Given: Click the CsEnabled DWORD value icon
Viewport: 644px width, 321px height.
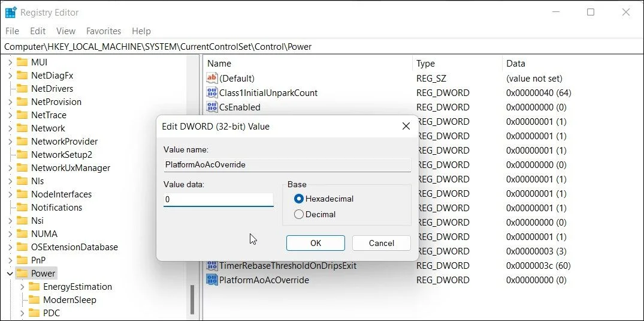Looking at the screenshot, I should (211, 107).
